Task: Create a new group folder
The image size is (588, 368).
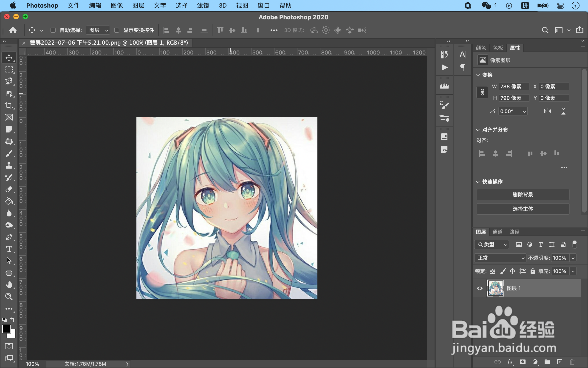Action: point(547,362)
